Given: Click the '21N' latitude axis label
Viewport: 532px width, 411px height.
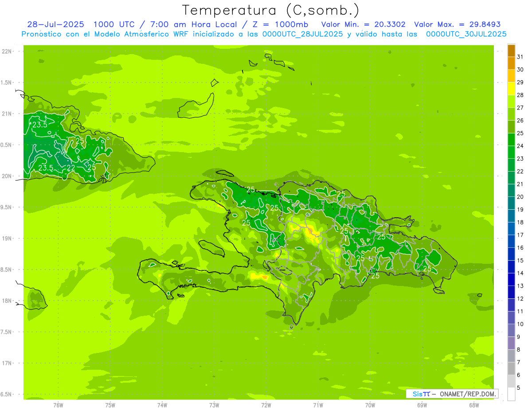Looking at the screenshot, I should pyautogui.click(x=8, y=114).
